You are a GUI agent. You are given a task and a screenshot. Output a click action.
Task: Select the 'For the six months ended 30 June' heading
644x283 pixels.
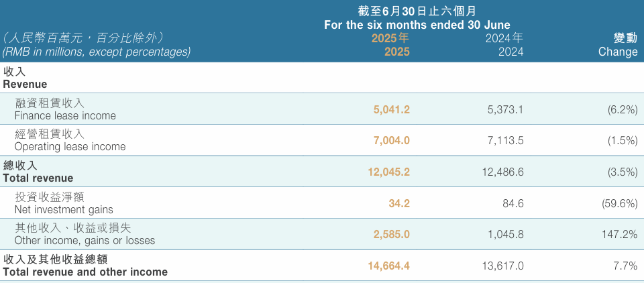coord(417,25)
